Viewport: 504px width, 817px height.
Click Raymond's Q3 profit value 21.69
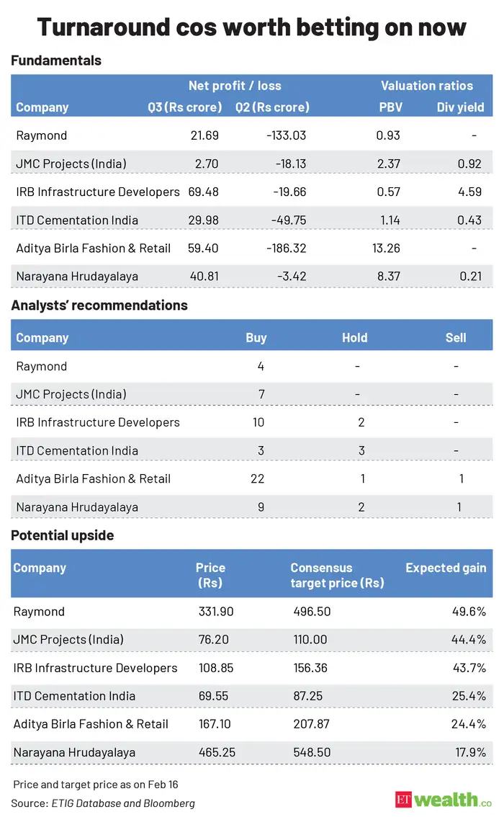[204, 135]
